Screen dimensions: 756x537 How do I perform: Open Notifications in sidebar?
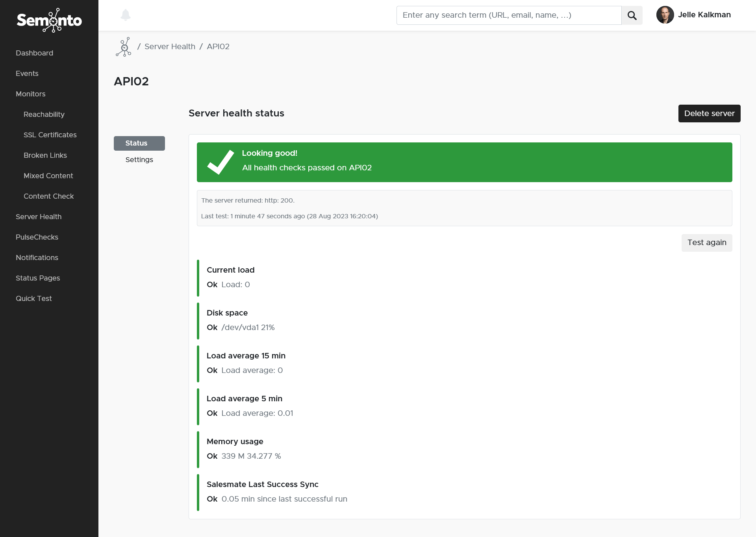click(37, 258)
